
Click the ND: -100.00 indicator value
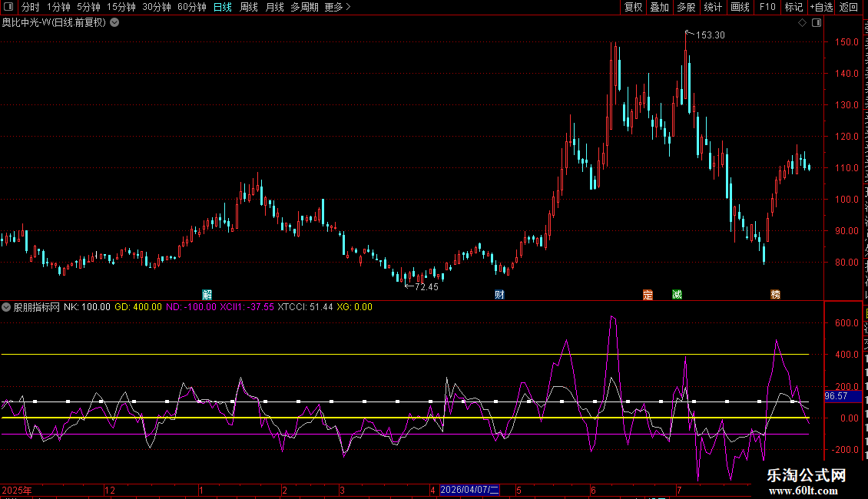pyautogui.click(x=191, y=307)
